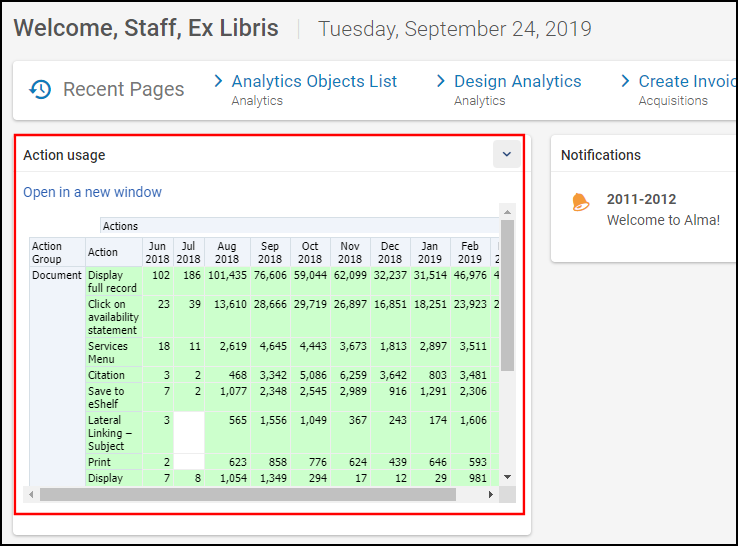Click the chevron before Design Analytics
Image resolution: width=738 pixels, height=546 pixels.
click(x=441, y=81)
